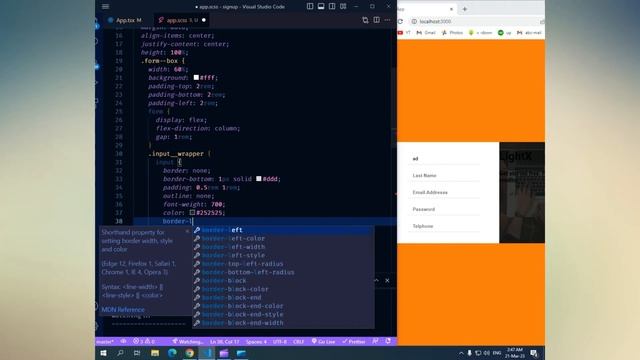Choose border-left-width suggestion
The image size is (640, 360).
[283, 247]
